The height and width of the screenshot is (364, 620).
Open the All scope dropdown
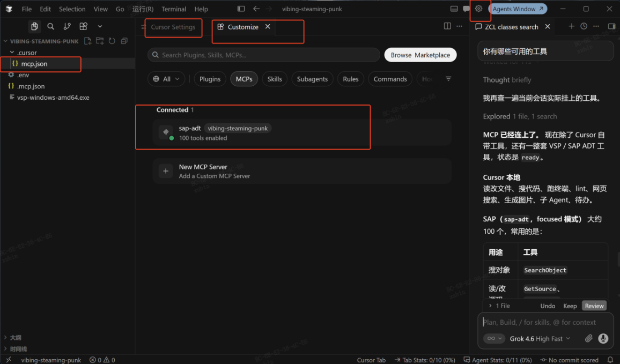(166, 79)
